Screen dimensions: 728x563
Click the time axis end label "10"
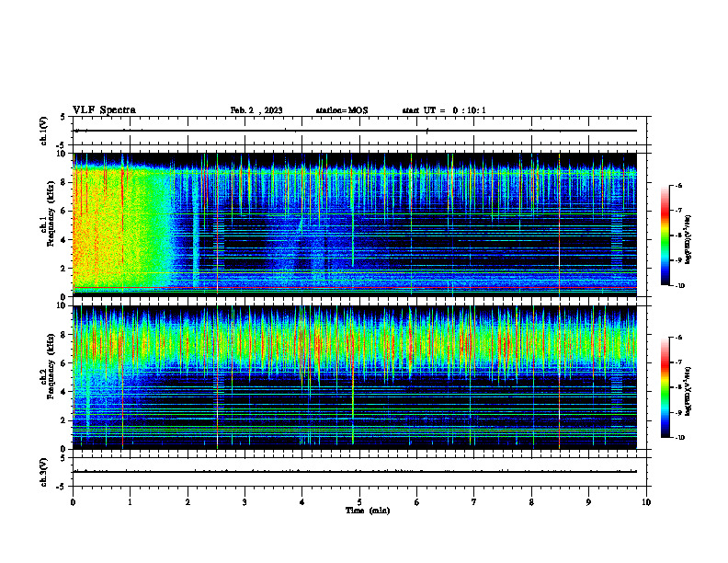(x=646, y=502)
